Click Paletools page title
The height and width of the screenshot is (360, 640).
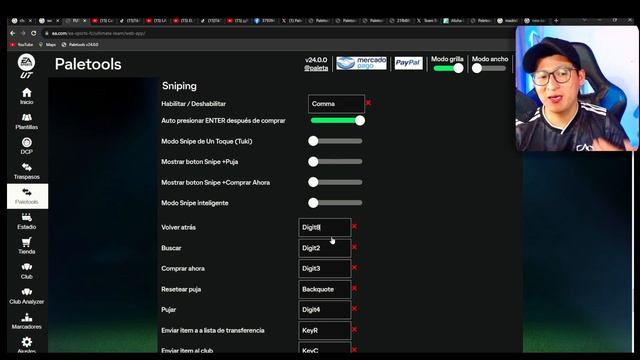pyautogui.click(x=88, y=64)
